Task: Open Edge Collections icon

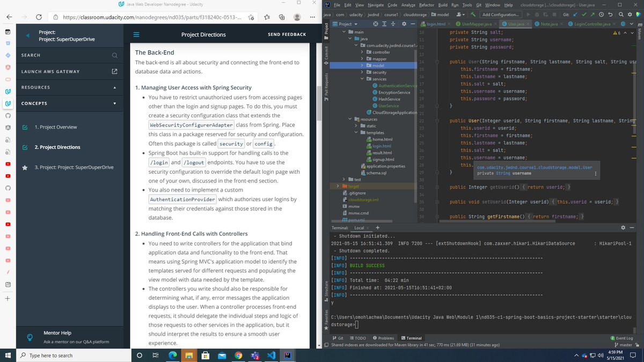Action: (283, 17)
